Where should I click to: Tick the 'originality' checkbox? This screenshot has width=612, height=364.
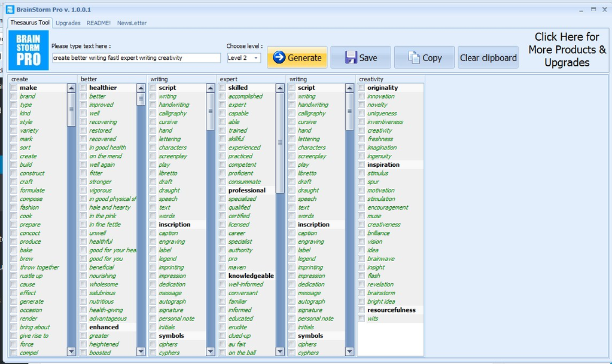tap(362, 87)
